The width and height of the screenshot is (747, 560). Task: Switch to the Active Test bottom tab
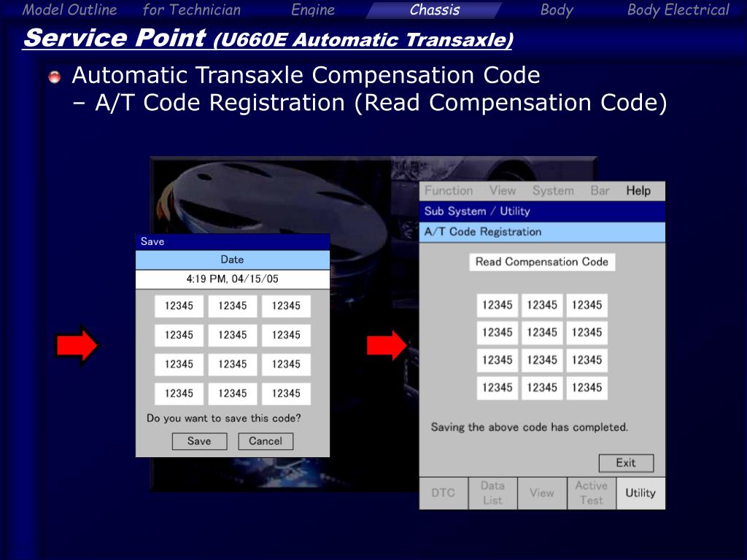click(x=591, y=493)
